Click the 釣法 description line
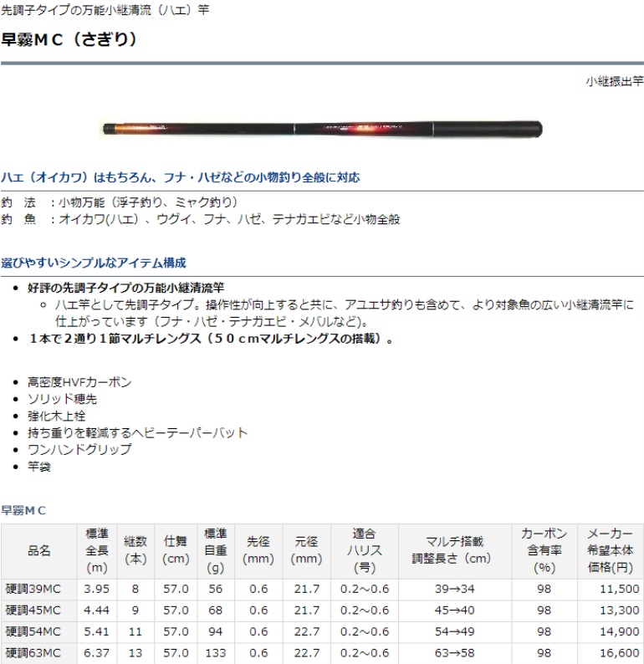This screenshot has height=664, width=644. [120, 202]
